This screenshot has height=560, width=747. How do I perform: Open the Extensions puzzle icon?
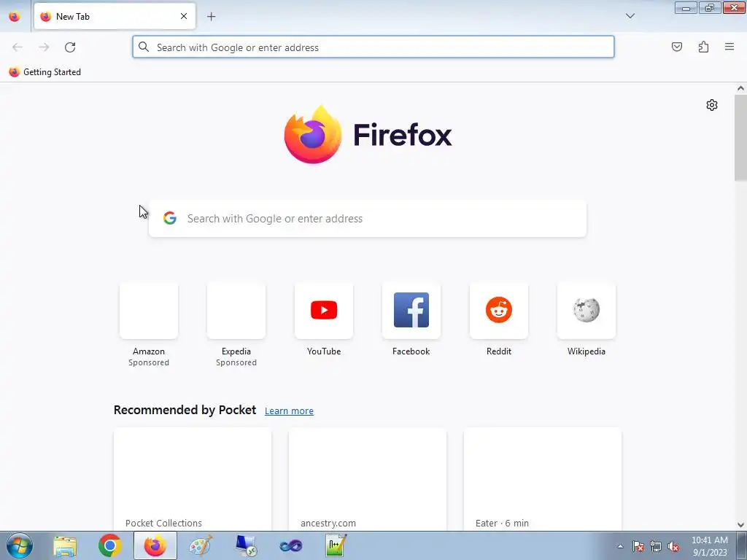tap(703, 47)
